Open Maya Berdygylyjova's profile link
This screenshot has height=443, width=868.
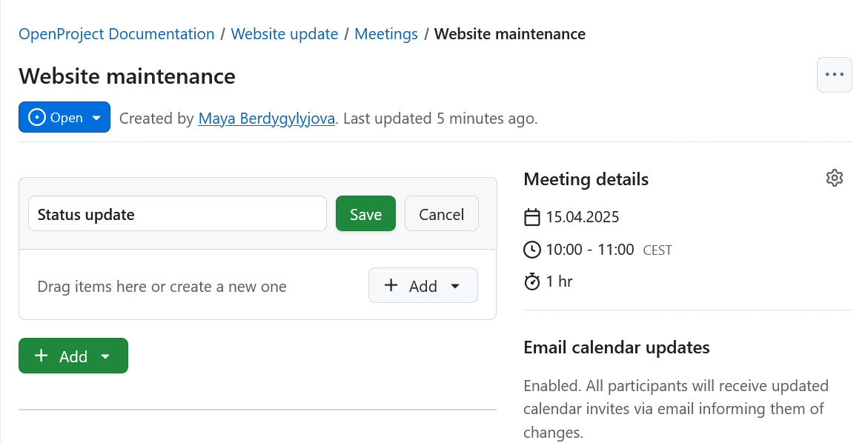coord(266,119)
